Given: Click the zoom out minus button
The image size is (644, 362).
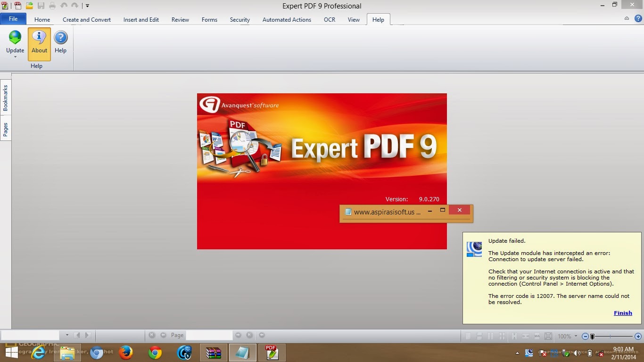Looking at the screenshot, I should (x=585, y=336).
